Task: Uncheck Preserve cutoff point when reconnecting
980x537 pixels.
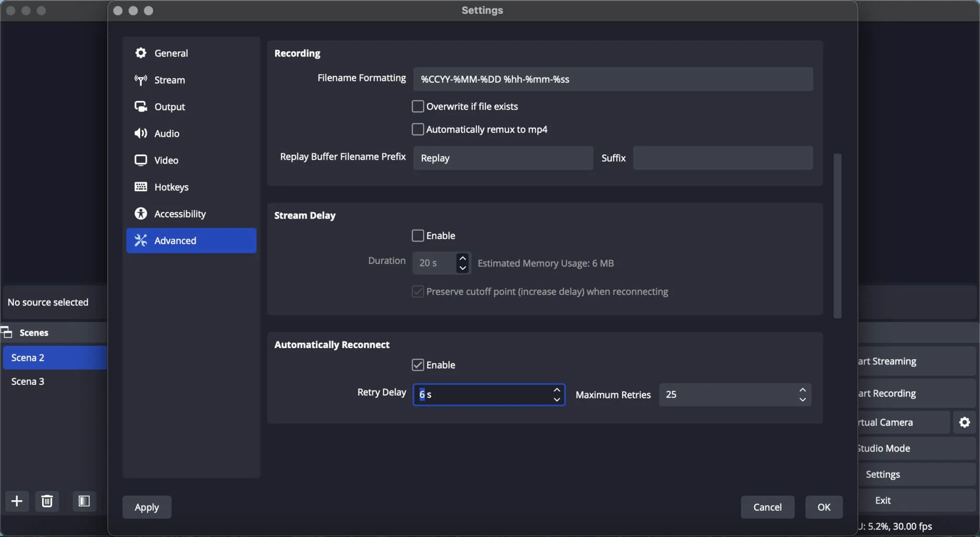Action: coord(417,292)
